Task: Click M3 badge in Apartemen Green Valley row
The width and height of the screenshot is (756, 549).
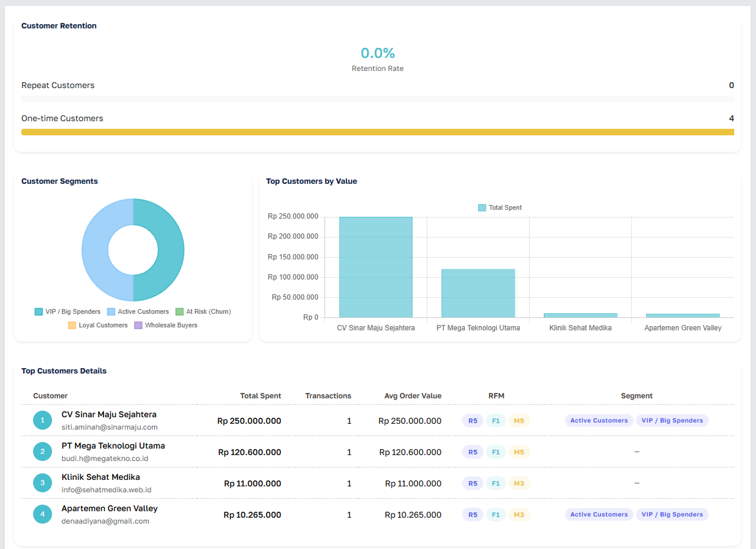Action: click(519, 515)
